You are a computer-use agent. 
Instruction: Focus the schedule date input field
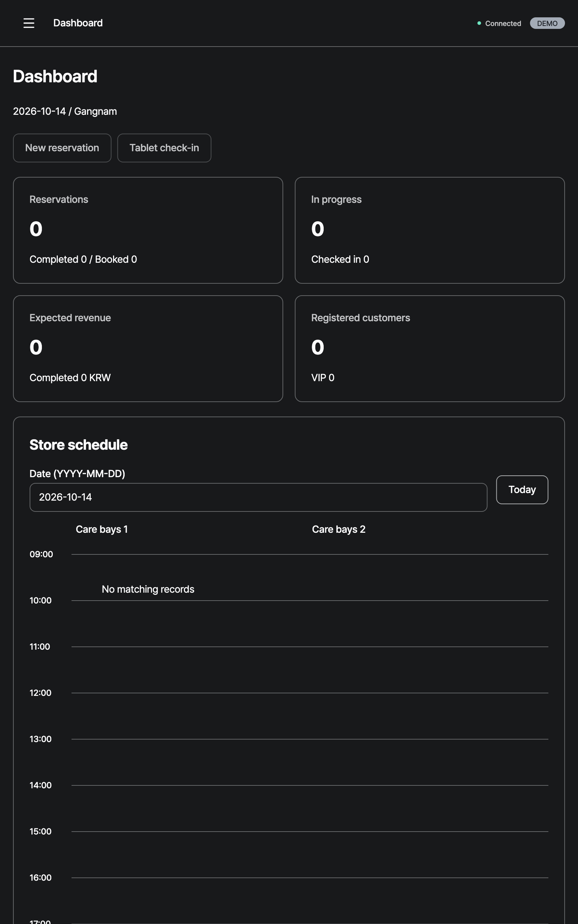coord(258,497)
